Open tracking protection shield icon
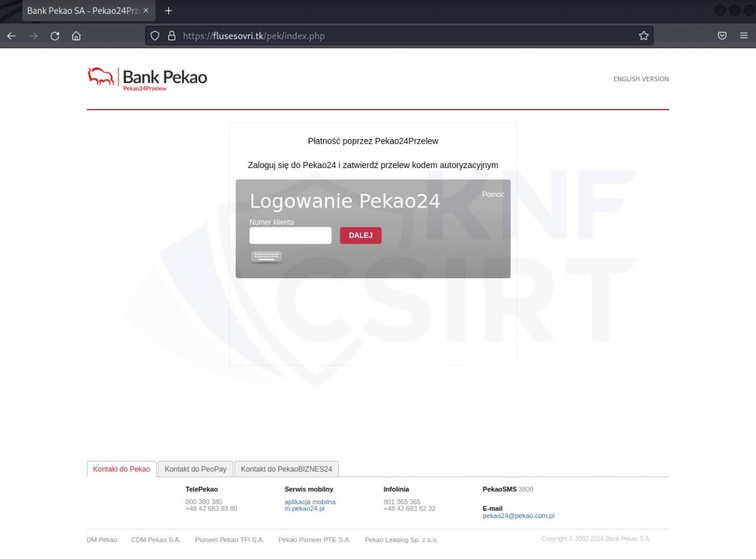The height and width of the screenshot is (559, 756). click(x=155, y=36)
